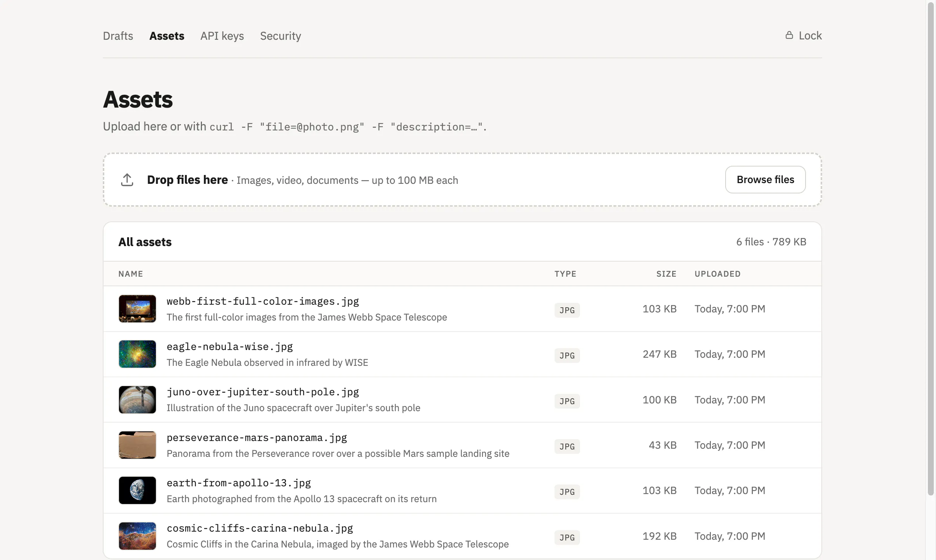Click the Lock button with padlock
Viewport: 936px width, 560px height.
803,35
